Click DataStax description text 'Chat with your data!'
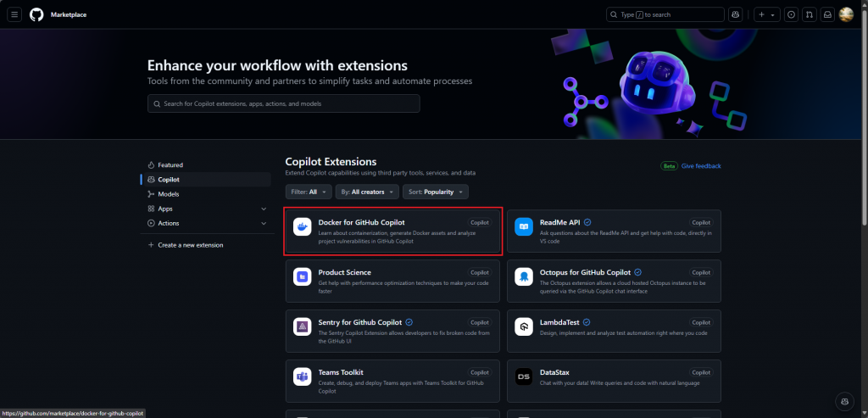This screenshot has width=868, height=418. point(570,383)
